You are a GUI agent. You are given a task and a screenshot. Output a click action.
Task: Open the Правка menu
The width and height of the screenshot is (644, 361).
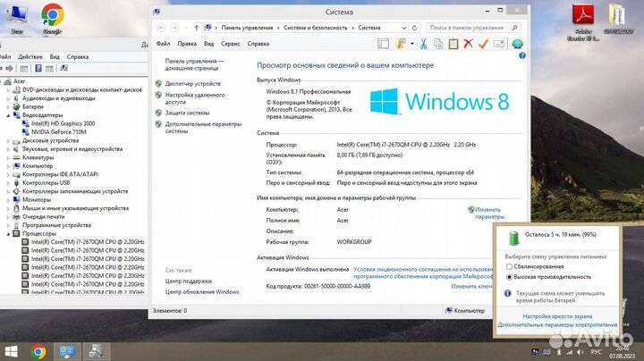(x=187, y=44)
